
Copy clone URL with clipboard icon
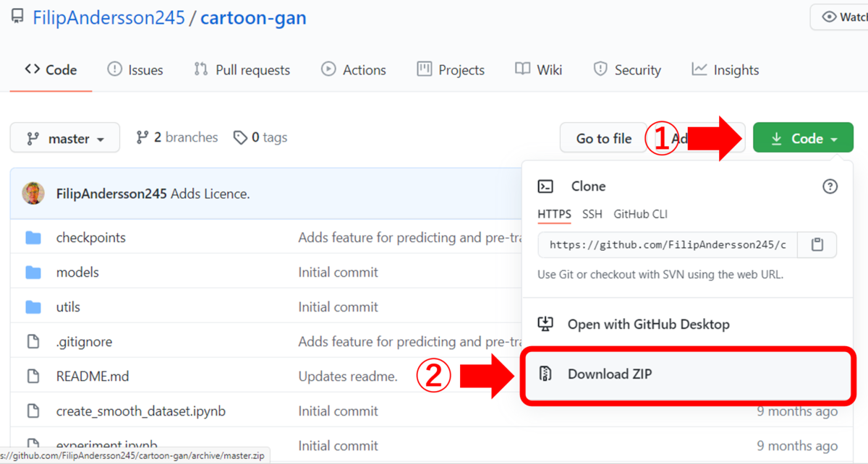tap(817, 245)
